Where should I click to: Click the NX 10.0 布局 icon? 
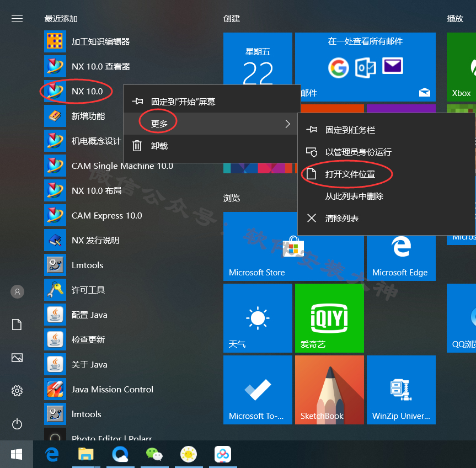click(55, 190)
